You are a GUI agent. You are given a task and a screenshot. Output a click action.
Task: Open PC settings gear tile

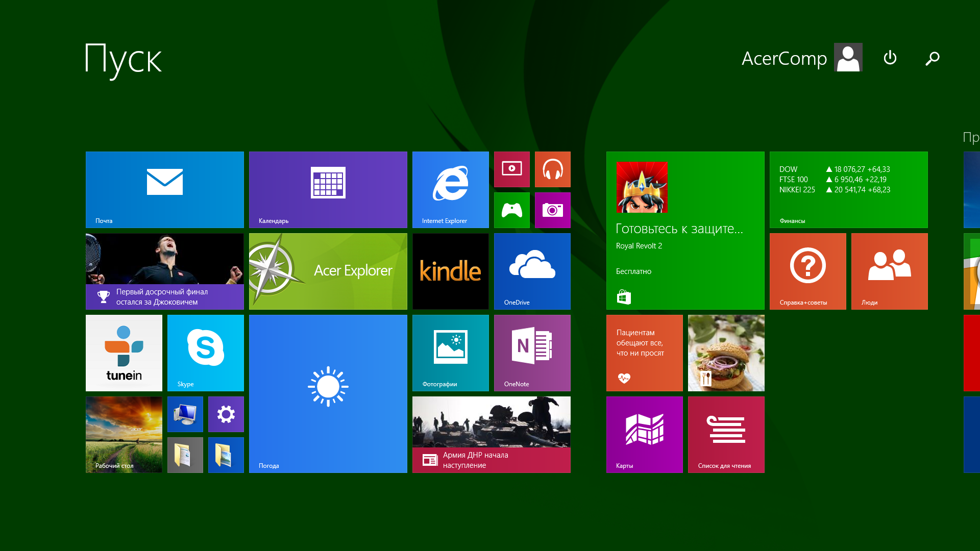(226, 414)
